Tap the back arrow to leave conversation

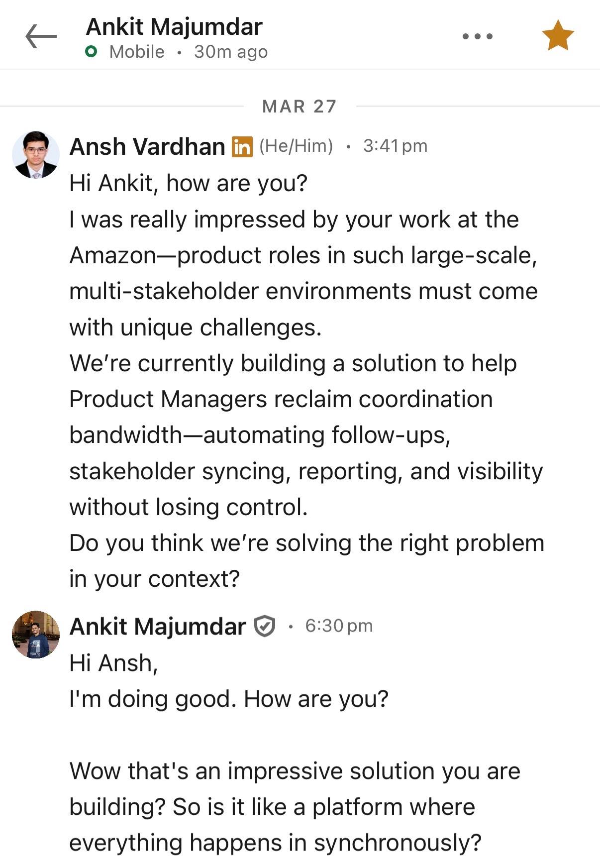(41, 36)
